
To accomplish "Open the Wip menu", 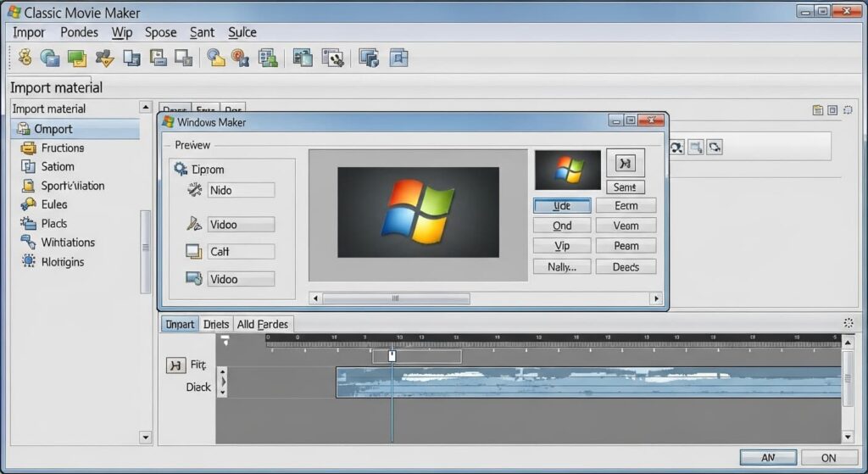I will [x=122, y=32].
